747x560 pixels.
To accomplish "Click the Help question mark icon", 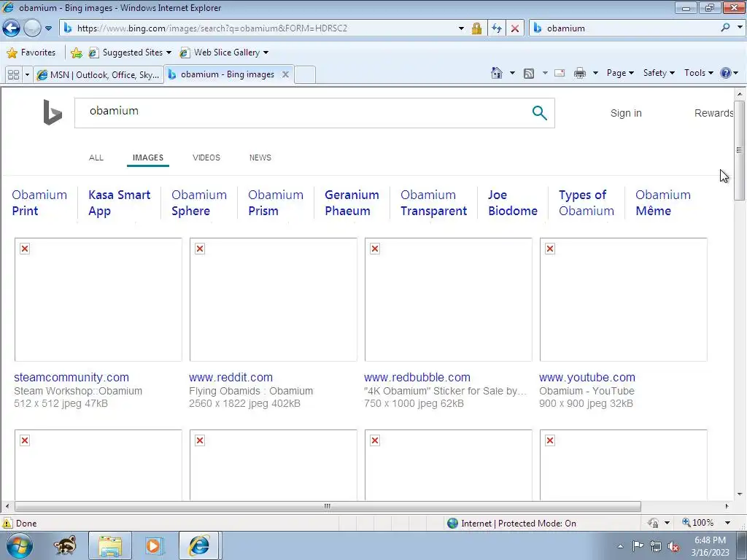I will point(726,73).
